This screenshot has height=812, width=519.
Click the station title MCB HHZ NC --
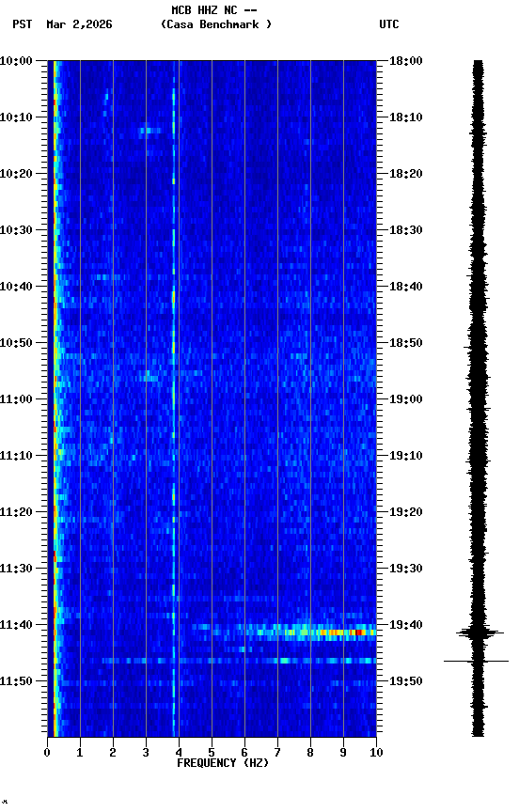(214, 10)
